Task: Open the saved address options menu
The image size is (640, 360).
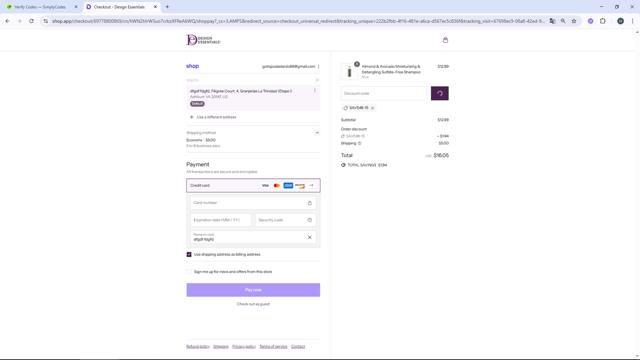Action: coord(315,91)
